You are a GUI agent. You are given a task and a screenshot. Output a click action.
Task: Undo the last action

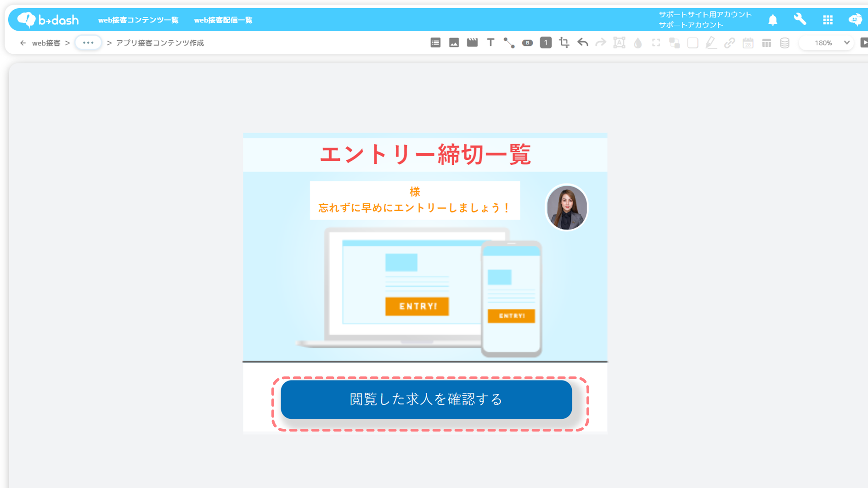pyautogui.click(x=582, y=43)
